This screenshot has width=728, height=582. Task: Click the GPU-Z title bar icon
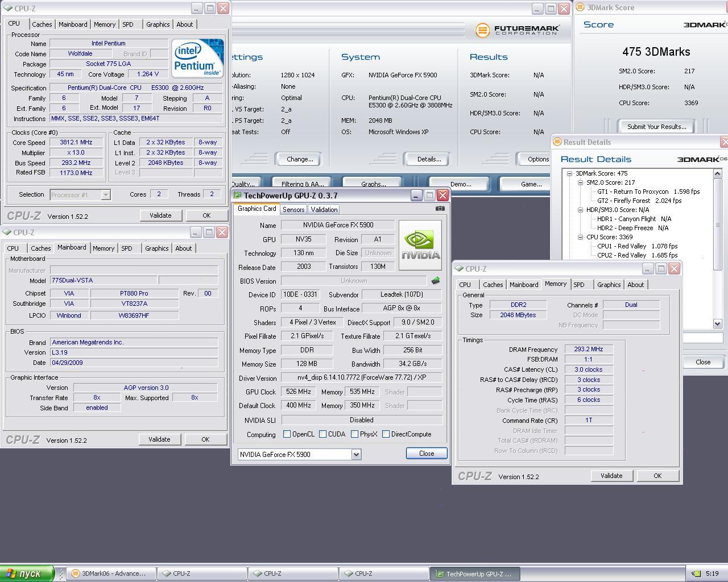tap(238, 196)
